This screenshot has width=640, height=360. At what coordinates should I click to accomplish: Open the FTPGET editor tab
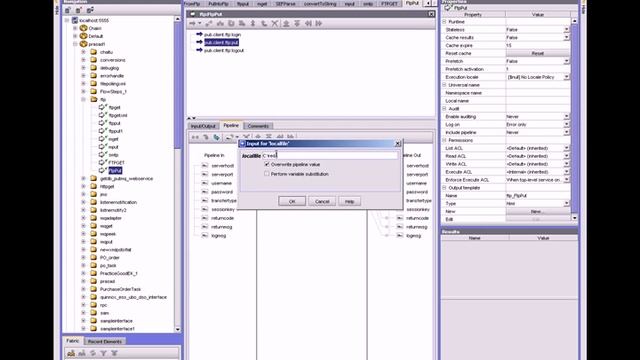coord(389,4)
